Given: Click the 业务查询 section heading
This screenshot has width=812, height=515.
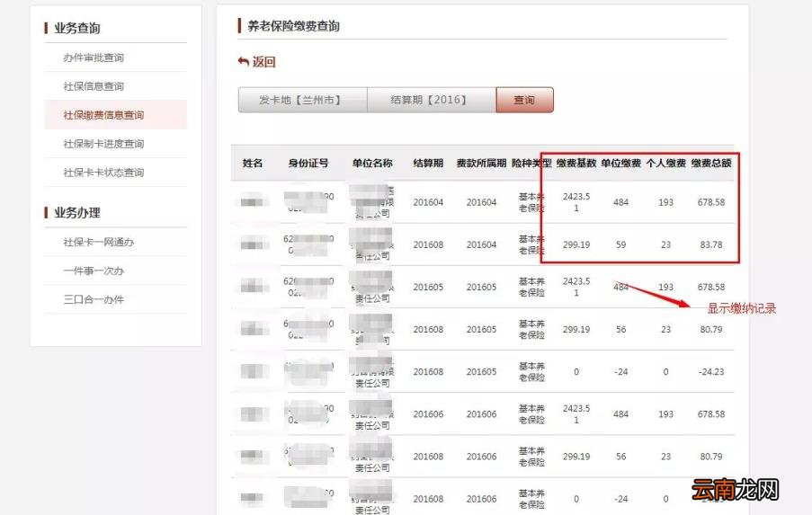Looking at the screenshot, I should pos(77,28).
